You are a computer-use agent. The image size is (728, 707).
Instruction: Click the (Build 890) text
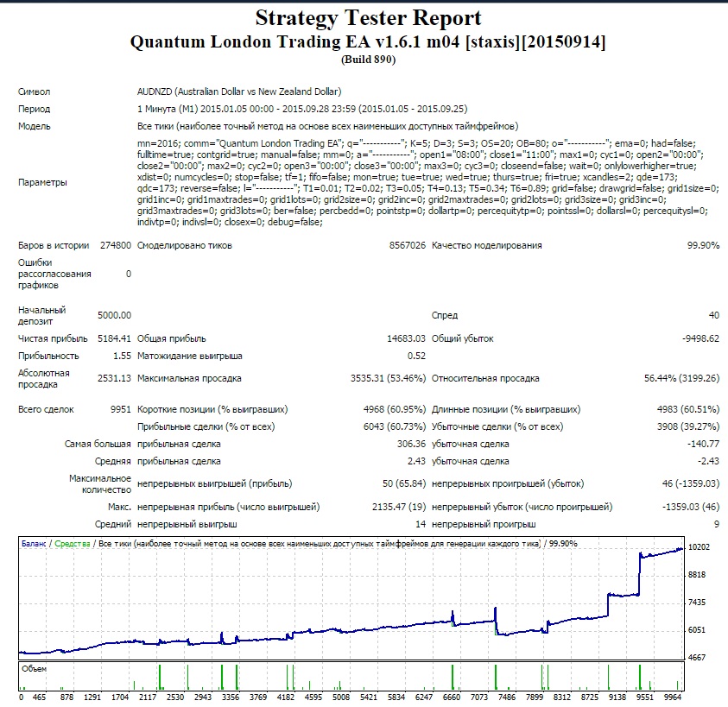pos(368,60)
